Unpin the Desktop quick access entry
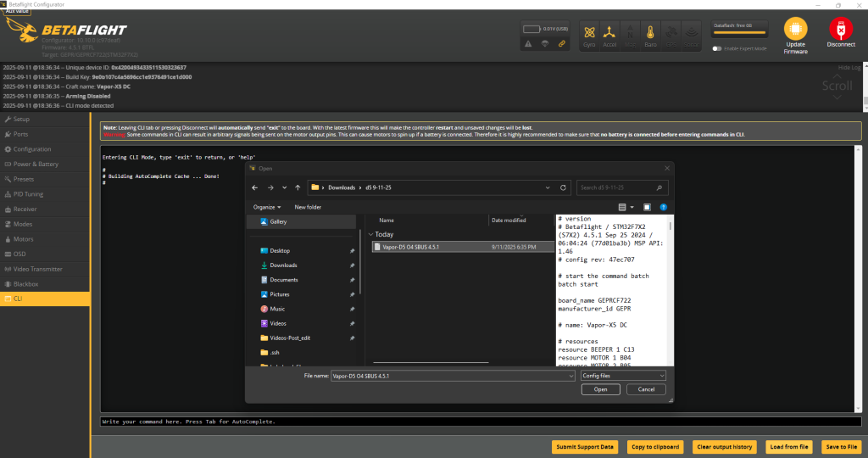Viewport: 868px width, 458px height. (352, 251)
